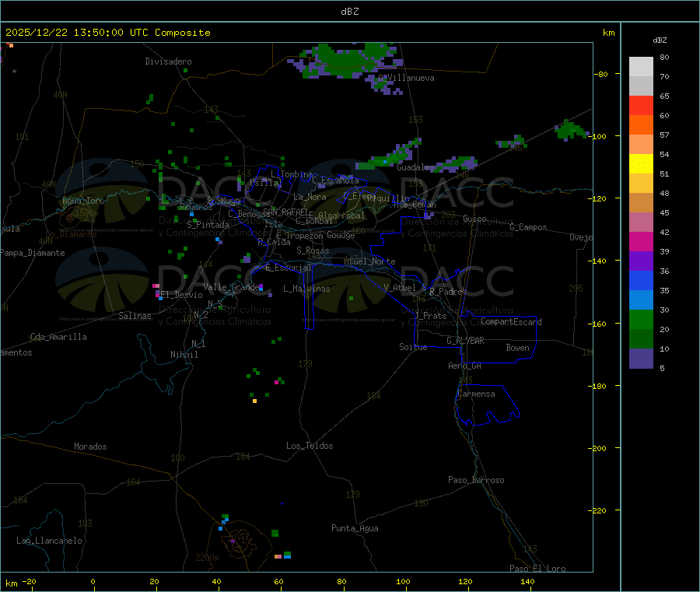
Task: Click the blue 35-36 dBZ legend swatch
Action: [641, 280]
